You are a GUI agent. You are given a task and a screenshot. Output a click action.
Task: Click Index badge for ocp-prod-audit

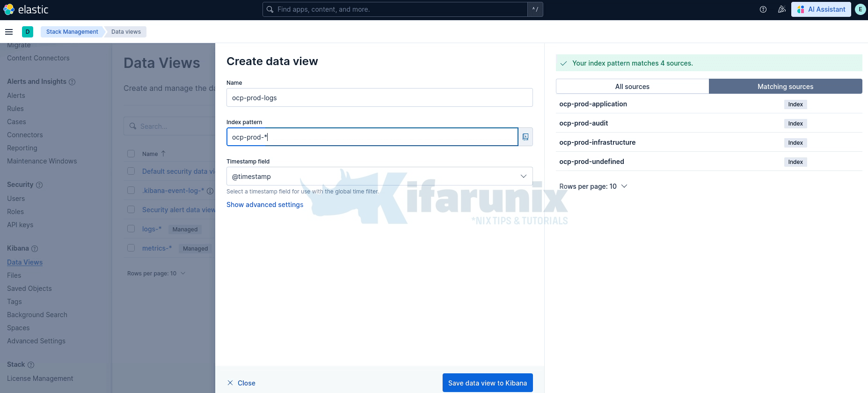pyautogui.click(x=795, y=124)
